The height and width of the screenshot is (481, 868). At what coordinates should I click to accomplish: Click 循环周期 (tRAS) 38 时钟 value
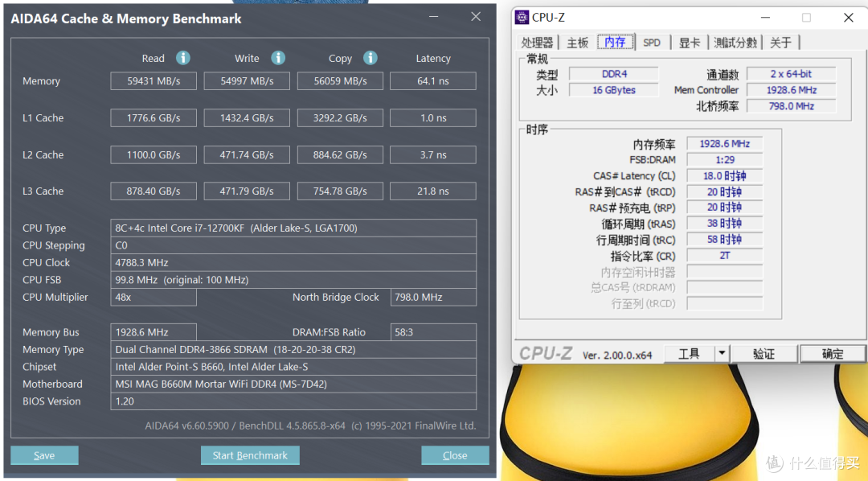725,224
